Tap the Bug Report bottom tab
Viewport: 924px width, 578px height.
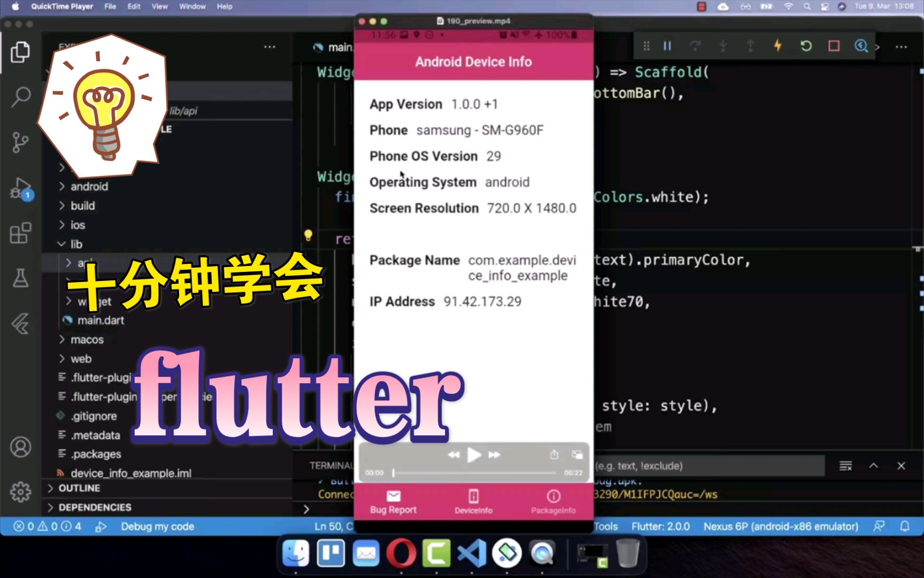[393, 503]
